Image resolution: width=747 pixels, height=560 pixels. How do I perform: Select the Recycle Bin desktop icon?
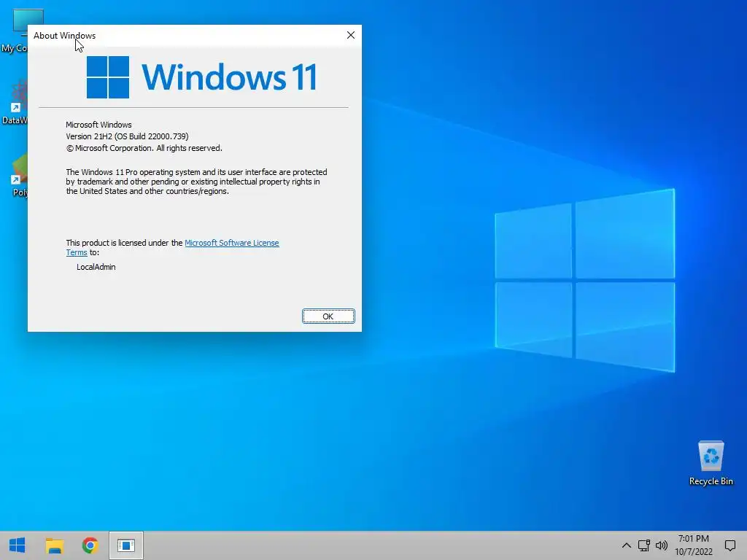(711, 463)
